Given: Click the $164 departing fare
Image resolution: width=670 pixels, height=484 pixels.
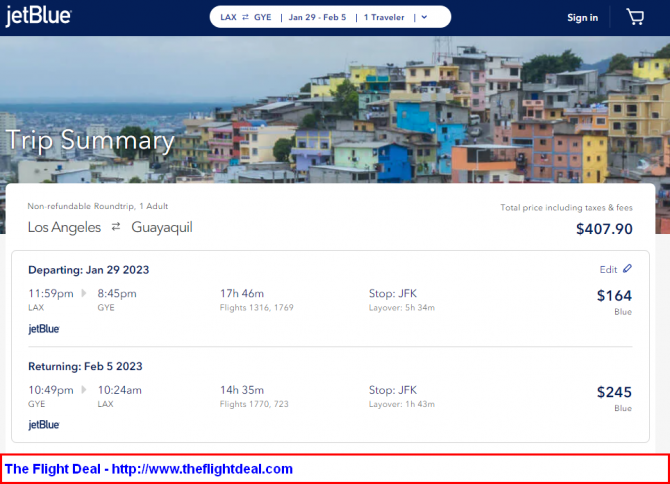Looking at the screenshot, I should click(614, 296).
